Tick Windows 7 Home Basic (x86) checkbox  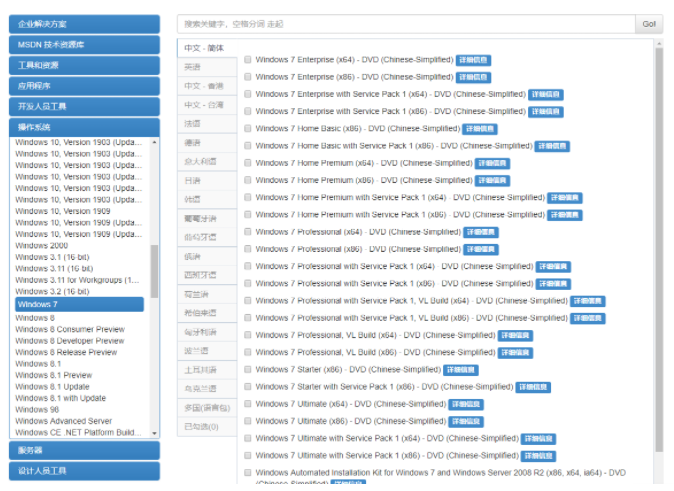(x=248, y=129)
